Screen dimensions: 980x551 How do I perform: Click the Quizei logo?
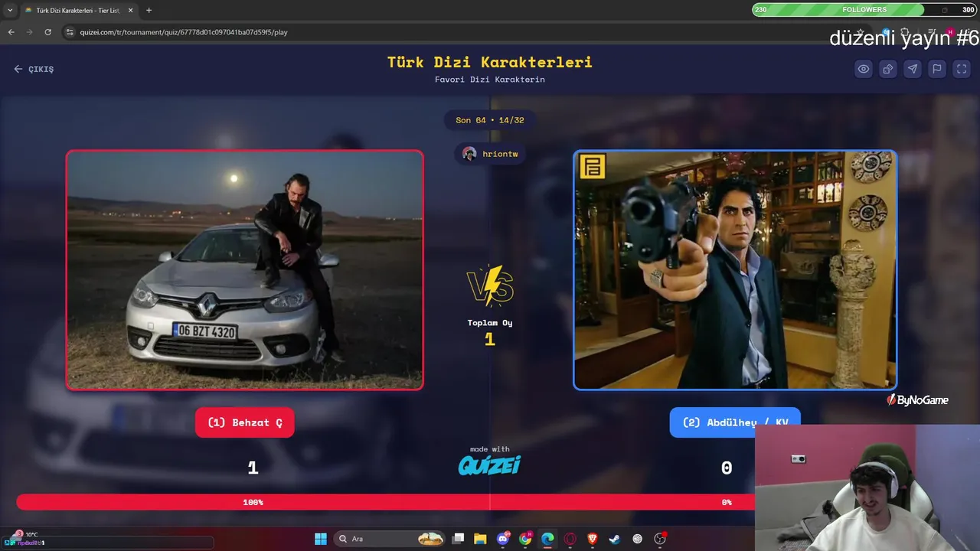pos(490,465)
